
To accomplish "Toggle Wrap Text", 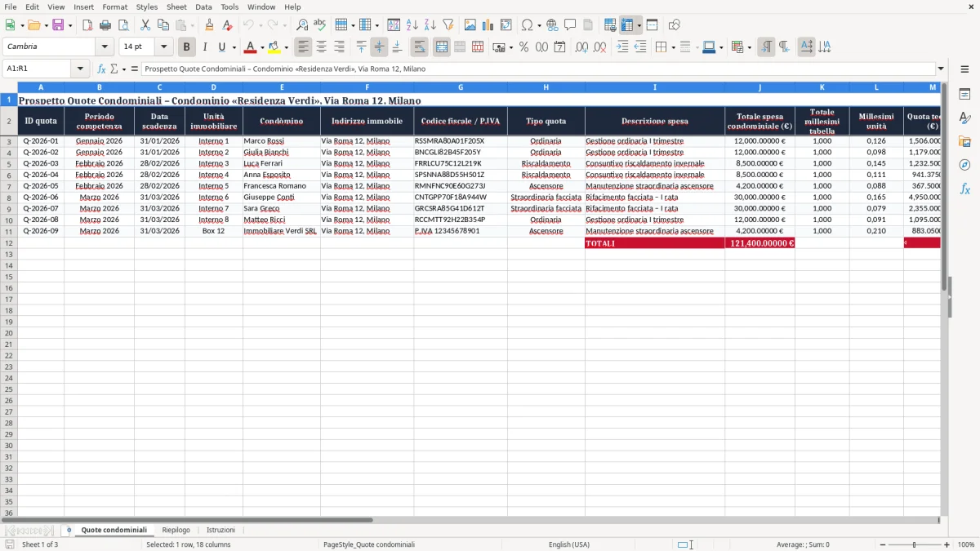I will [x=420, y=47].
